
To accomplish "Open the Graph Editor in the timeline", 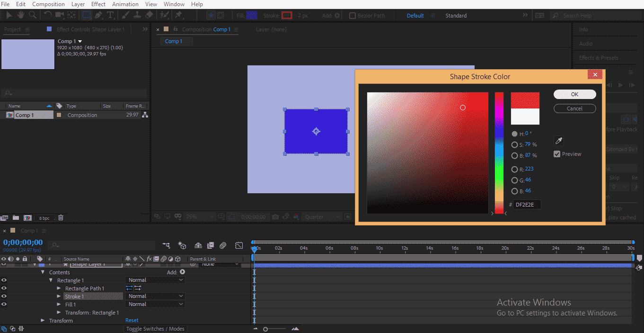I will tap(239, 245).
